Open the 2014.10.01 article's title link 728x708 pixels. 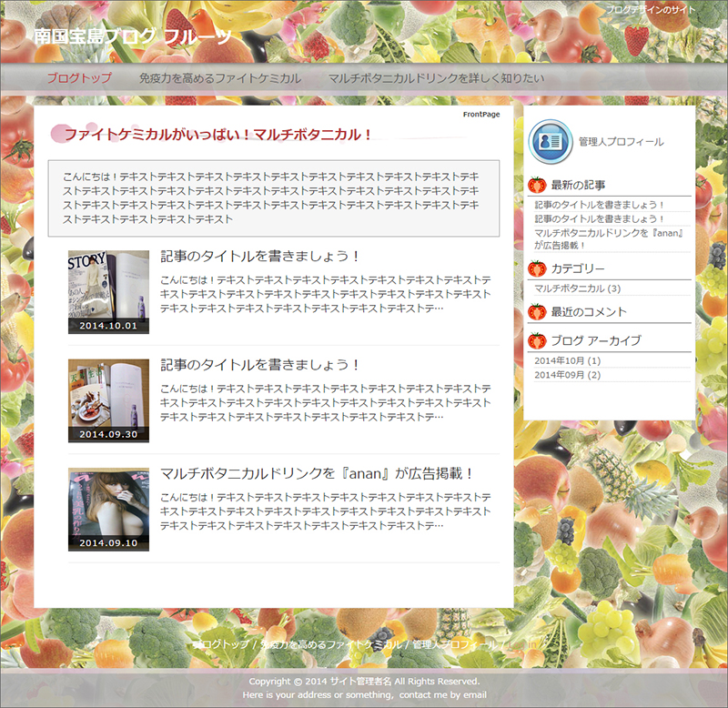tap(260, 257)
